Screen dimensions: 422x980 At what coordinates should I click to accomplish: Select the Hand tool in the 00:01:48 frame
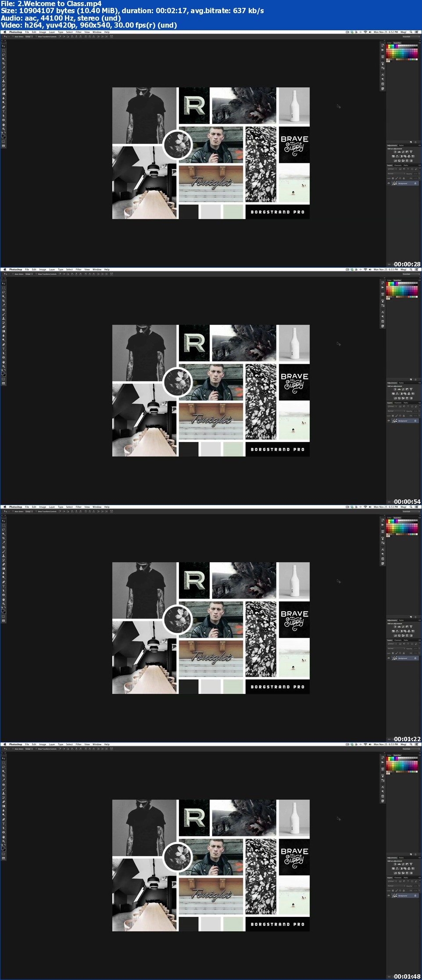point(4,837)
